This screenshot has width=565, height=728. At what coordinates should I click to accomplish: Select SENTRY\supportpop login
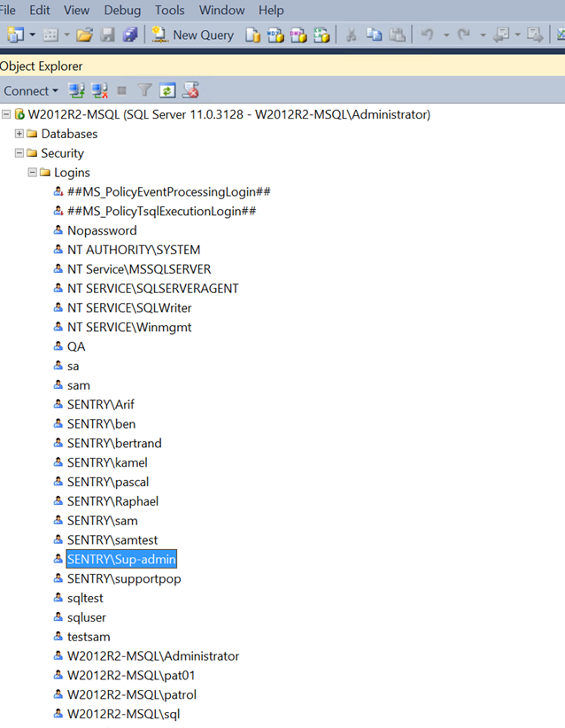click(x=124, y=579)
